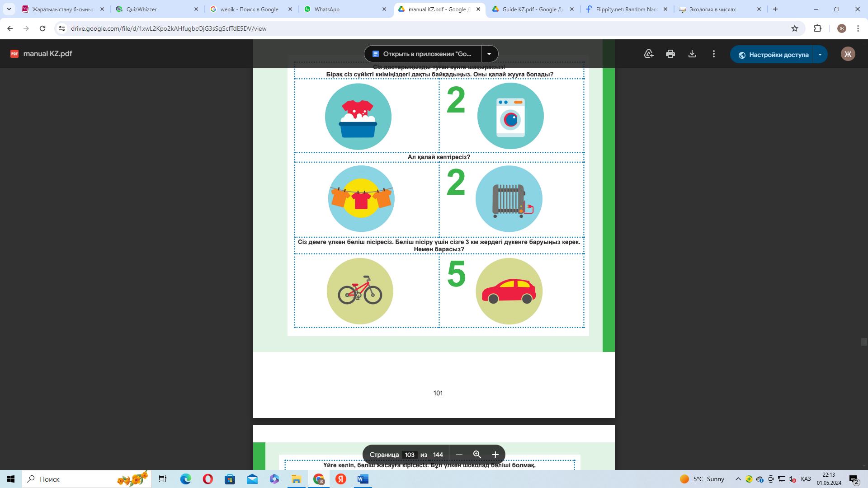Open the three-dot more actions menu

point(713,54)
